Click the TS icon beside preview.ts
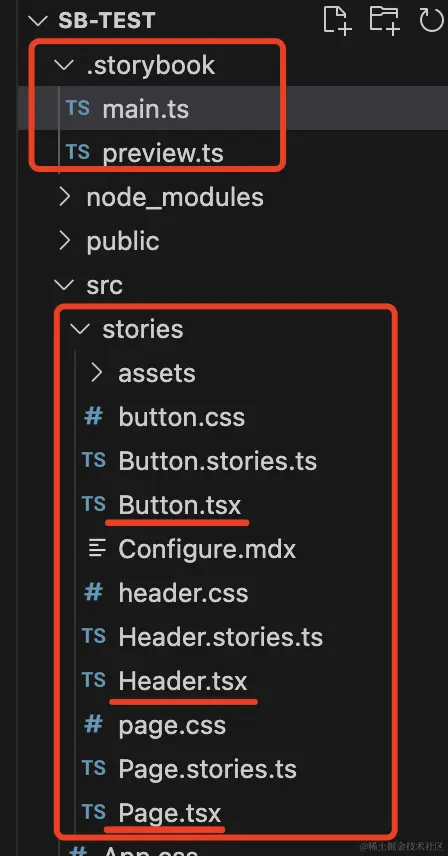The image size is (448, 856). pyautogui.click(x=78, y=152)
